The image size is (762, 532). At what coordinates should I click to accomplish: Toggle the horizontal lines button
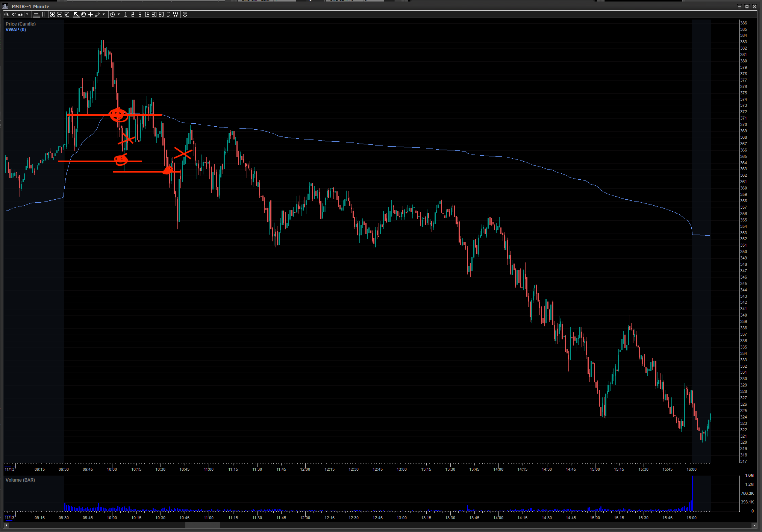click(36, 14)
